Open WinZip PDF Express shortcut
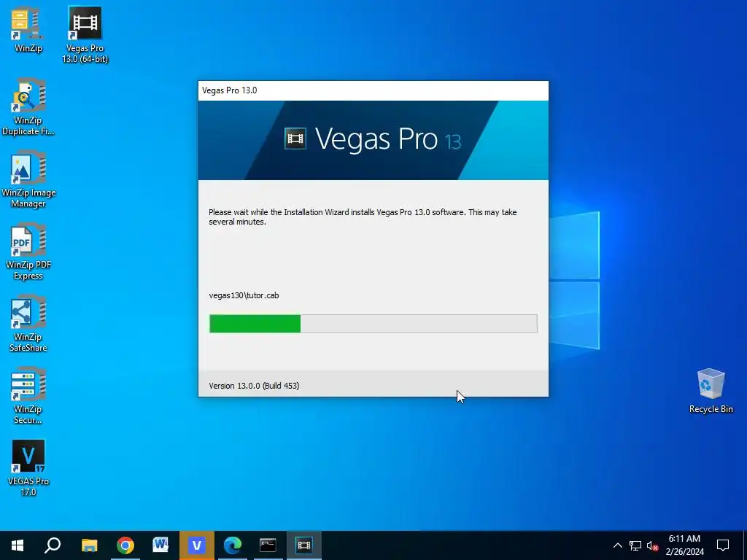Image resolution: width=747 pixels, height=560 pixels. point(28,252)
